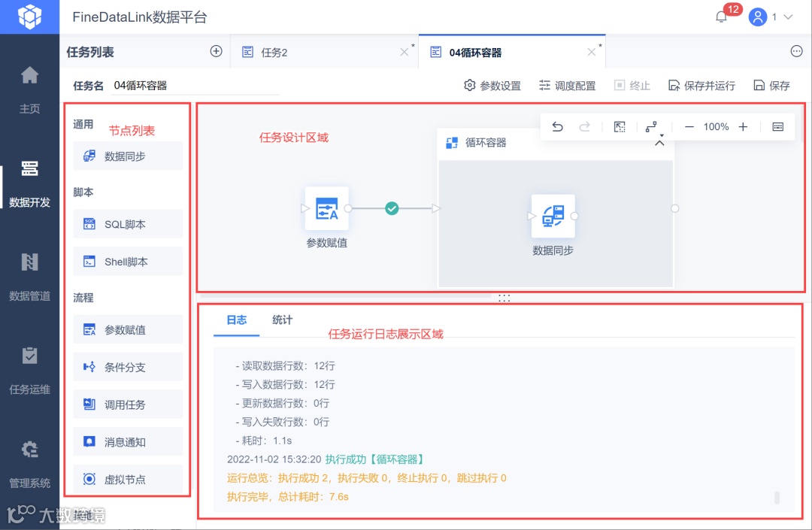The height and width of the screenshot is (530, 812).
Task: Switch to the 统计 statistics tab
Action: click(x=282, y=320)
